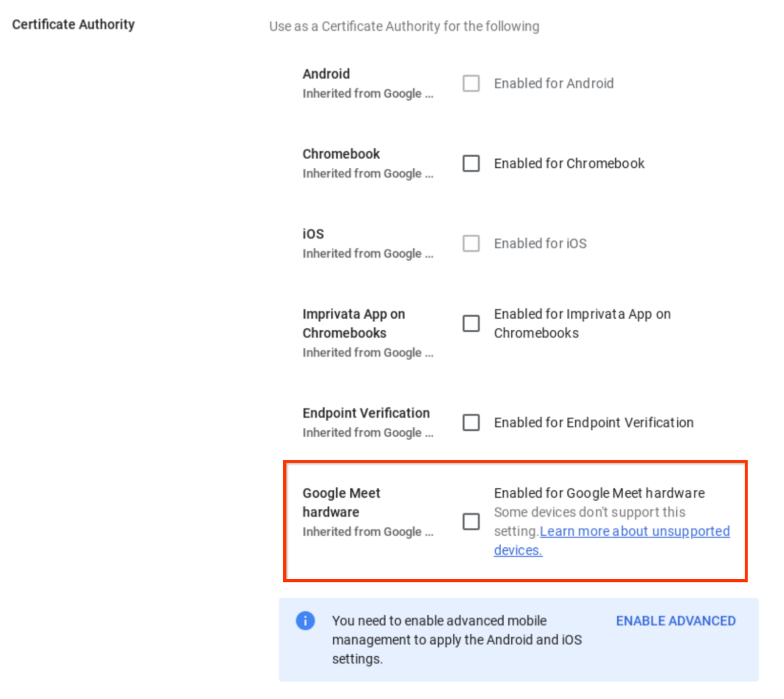Click Inherited from Google under Android
The height and width of the screenshot is (699, 784).
point(368,94)
